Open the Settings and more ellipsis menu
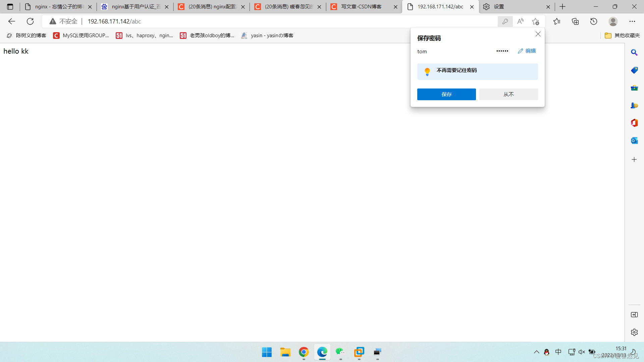Image resolution: width=644 pixels, height=362 pixels. pos(633,21)
